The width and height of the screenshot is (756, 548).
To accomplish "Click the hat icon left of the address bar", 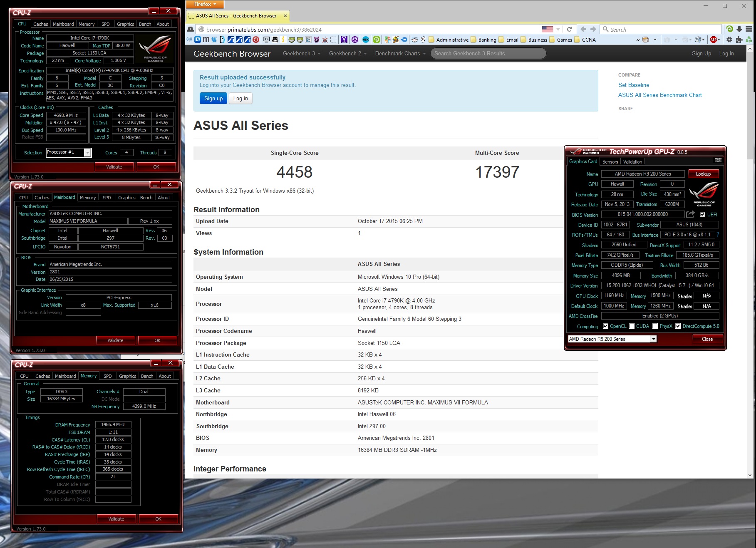I will click(x=190, y=29).
